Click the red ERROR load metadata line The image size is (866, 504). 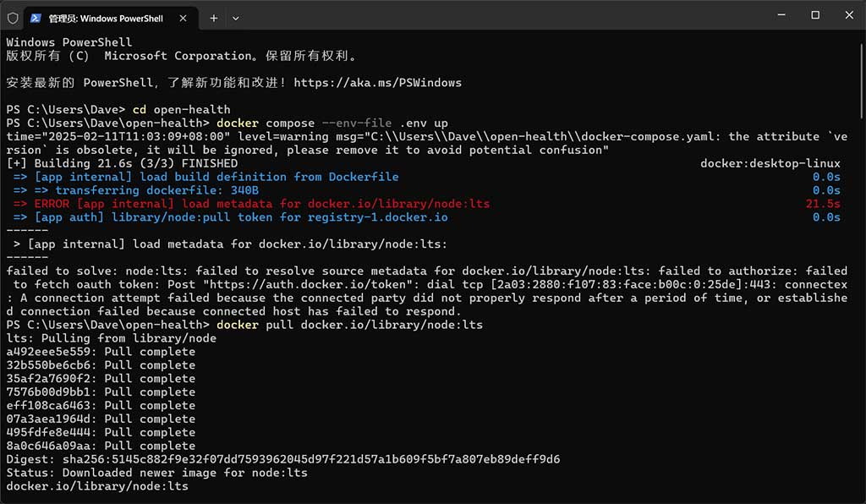tap(251, 204)
